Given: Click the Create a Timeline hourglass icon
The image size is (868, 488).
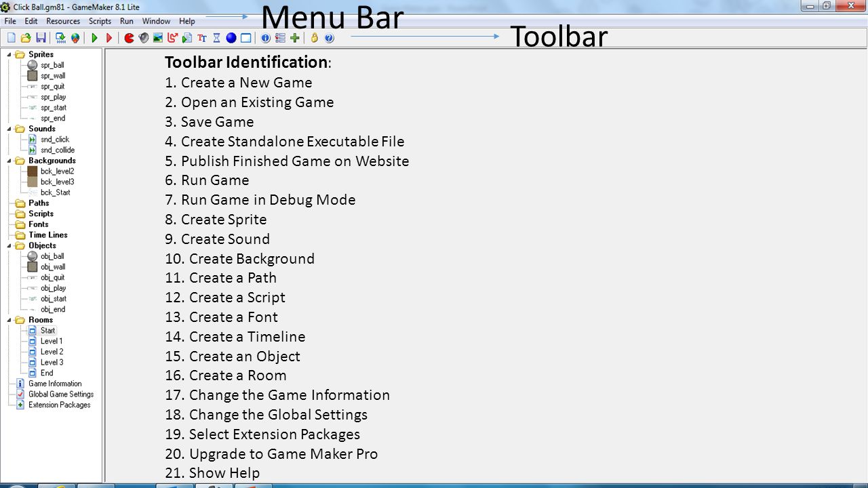Looking at the screenshot, I should (217, 38).
